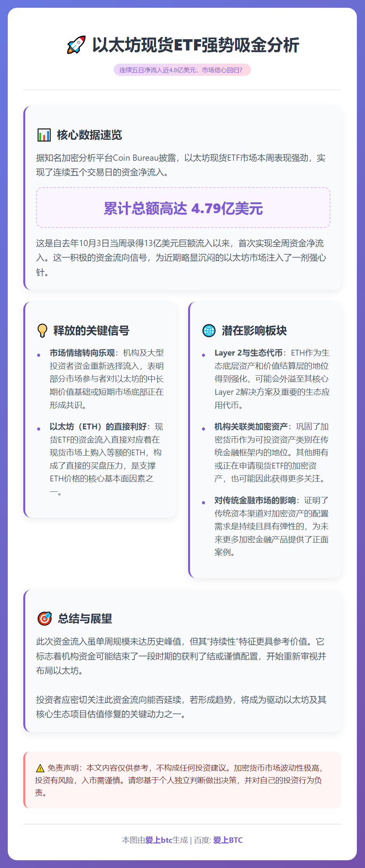Click the highlighted box 累计总额高达 4.79亿美元
The image size is (365, 868).
coord(183,208)
